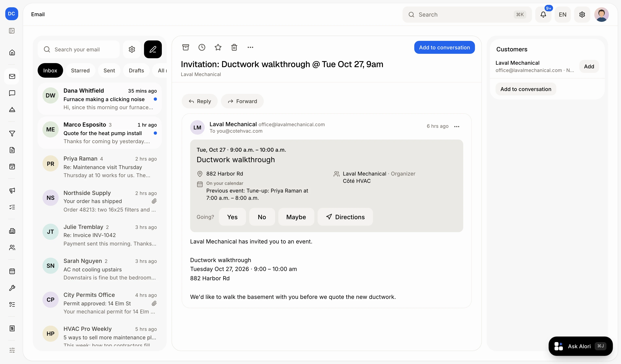Open the calendar-check sidebar icon

pyautogui.click(x=12, y=167)
